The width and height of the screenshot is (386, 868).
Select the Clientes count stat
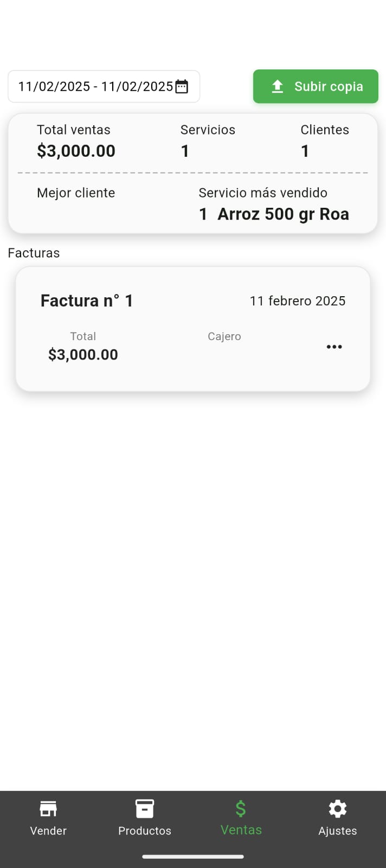305,151
